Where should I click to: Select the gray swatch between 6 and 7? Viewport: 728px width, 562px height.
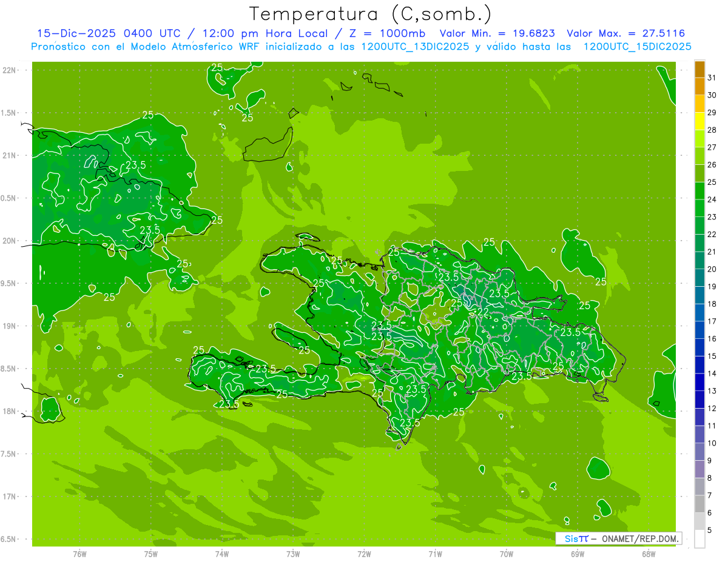700,504
